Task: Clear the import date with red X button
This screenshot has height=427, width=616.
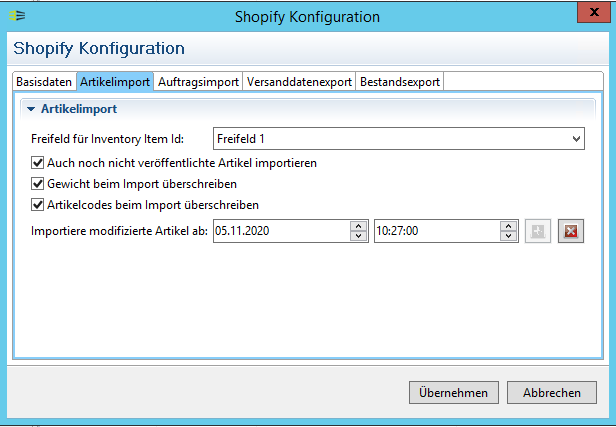Action: pos(571,231)
